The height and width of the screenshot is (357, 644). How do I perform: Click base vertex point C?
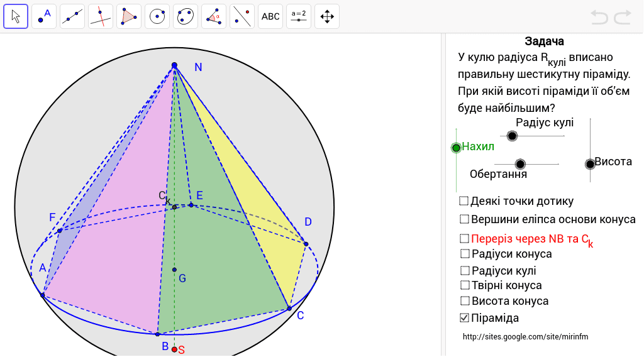tap(289, 309)
